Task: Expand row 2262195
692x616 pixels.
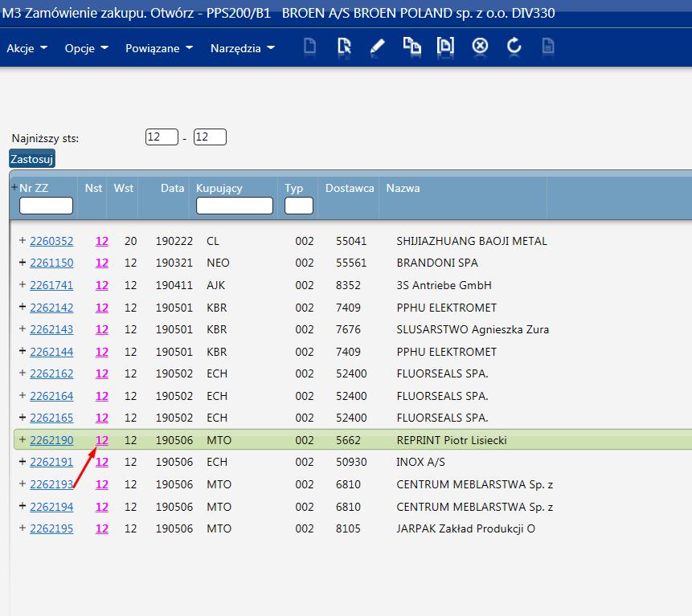Action: (x=22, y=528)
